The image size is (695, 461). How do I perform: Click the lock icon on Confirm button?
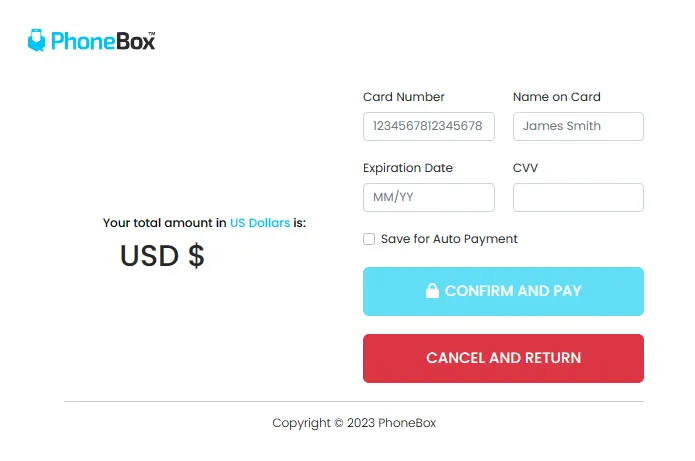point(432,291)
